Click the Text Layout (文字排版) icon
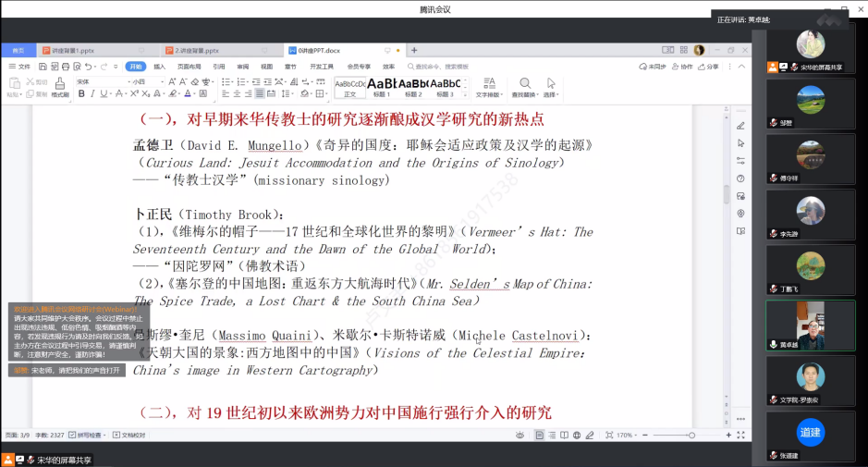The height and width of the screenshot is (467, 868). click(488, 85)
